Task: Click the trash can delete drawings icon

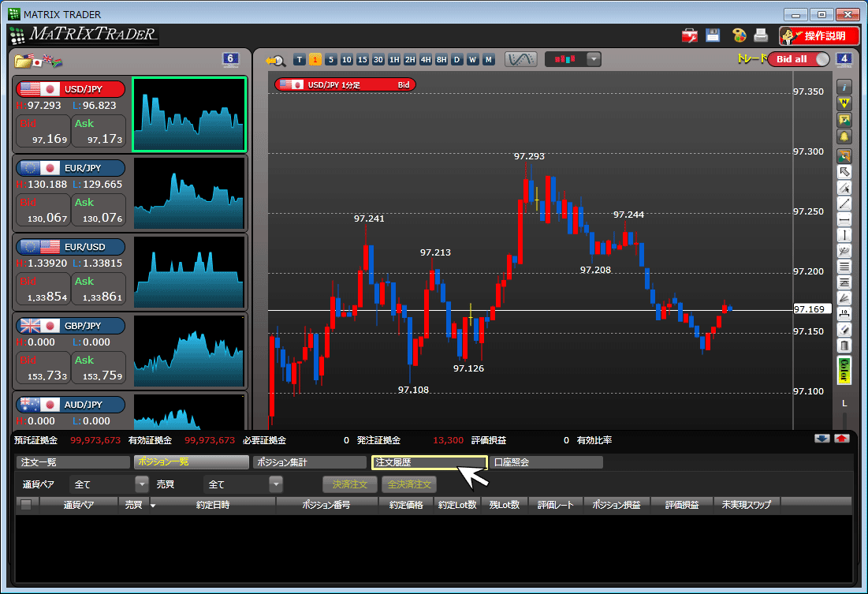Action: pos(844,346)
